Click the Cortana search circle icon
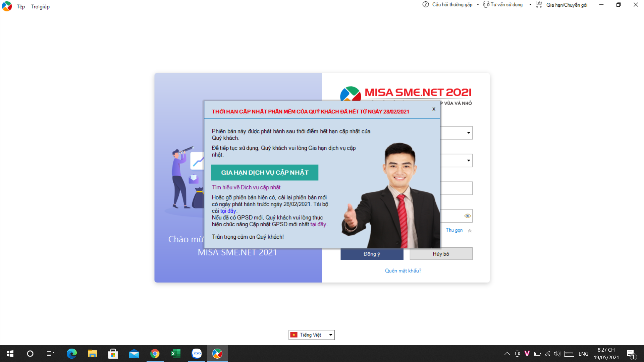 point(30,354)
